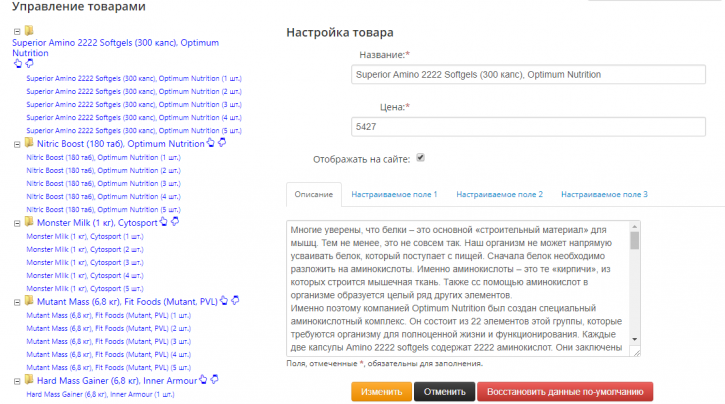The height and width of the screenshot is (404, 725).
Task: Open the Monster Milk (1 кг), Cytosport link
Action: (x=97, y=223)
